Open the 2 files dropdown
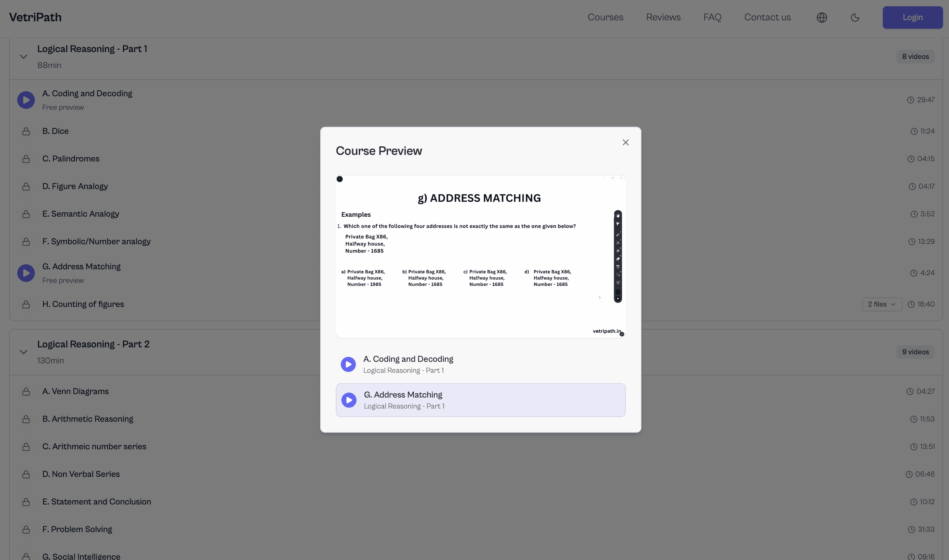This screenshot has width=949, height=560. (882, 304)
